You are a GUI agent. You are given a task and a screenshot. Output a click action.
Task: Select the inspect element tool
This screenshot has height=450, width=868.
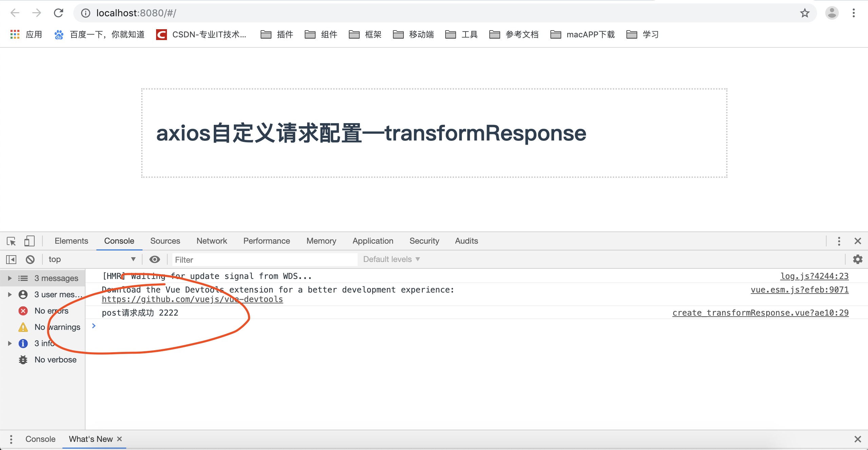point(11,241)
